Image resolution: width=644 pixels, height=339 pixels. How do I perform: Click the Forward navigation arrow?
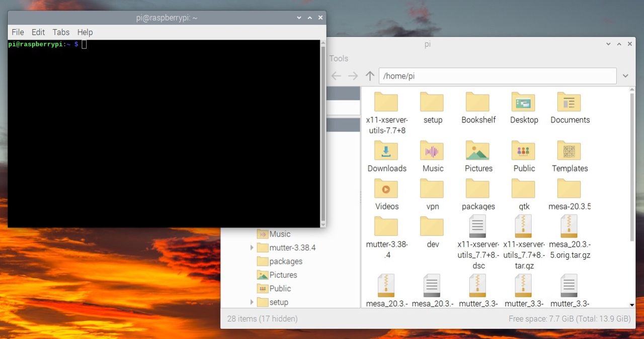pyautogui.click(x=353, y=76)
